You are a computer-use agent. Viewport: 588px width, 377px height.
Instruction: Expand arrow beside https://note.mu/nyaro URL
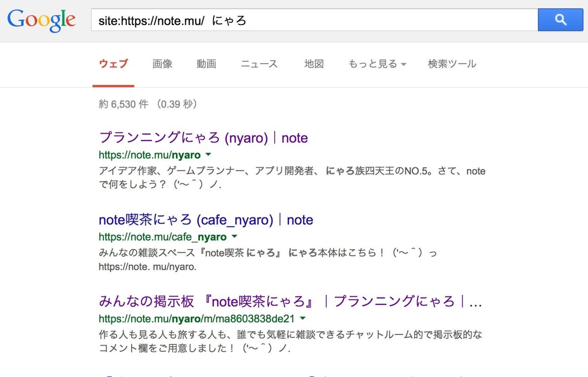(x=208, y=154)
